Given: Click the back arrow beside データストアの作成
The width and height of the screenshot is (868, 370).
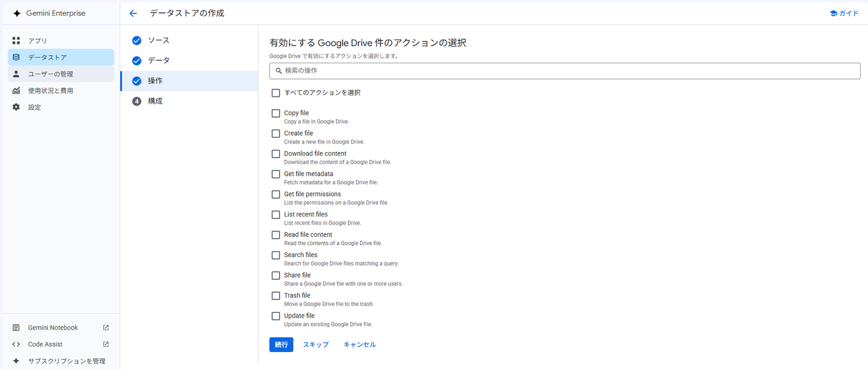Looking at the screenshot, I should pyautogui.click(x=133, y=13).
